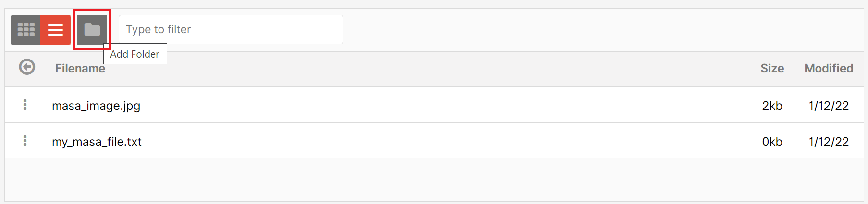
Task: Go back using the circled arrow icon
Action: [27, 67]
